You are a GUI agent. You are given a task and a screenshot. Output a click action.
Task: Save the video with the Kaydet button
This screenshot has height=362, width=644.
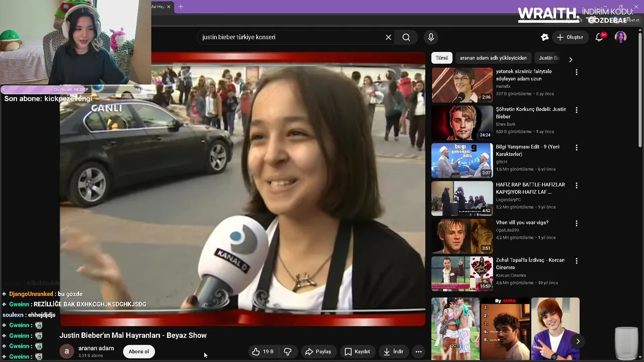357,351
